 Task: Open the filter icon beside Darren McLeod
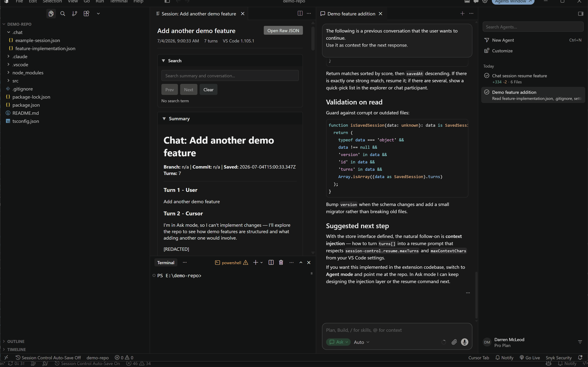[580, 342]
